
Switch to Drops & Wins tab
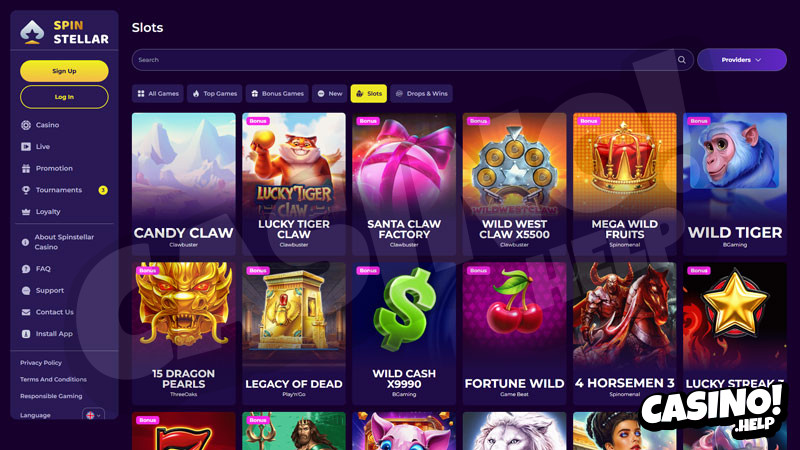pyautogui.click(x=421, y=93)
